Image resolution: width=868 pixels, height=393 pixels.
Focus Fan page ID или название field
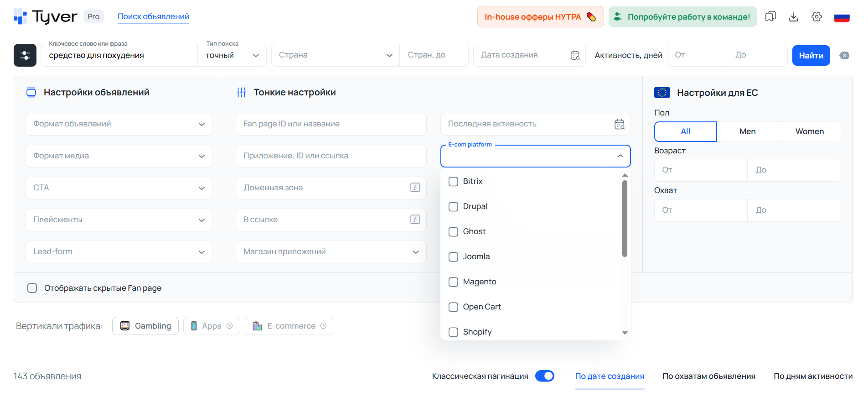tap(331, 124)
